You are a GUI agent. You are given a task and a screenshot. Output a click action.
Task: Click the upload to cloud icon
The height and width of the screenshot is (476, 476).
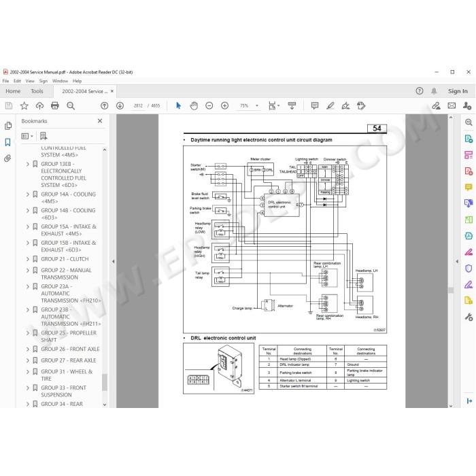tap(39, 105)
